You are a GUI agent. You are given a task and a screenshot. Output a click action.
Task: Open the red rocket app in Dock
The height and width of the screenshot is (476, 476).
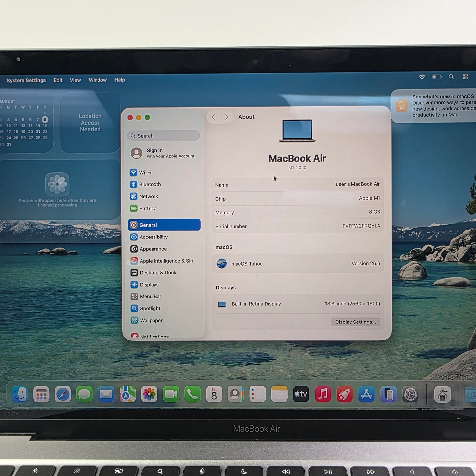coord(345,394)
